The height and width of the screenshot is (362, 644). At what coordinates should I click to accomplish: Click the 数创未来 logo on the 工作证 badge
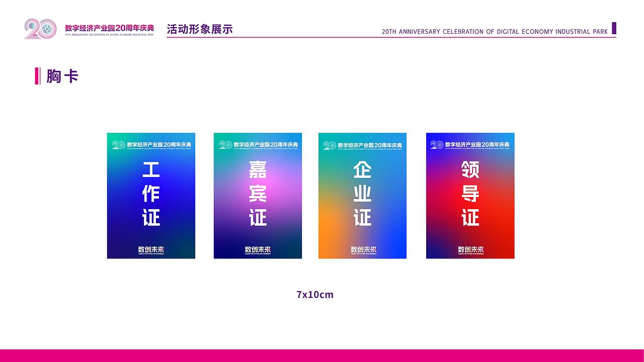coord(150,248)
